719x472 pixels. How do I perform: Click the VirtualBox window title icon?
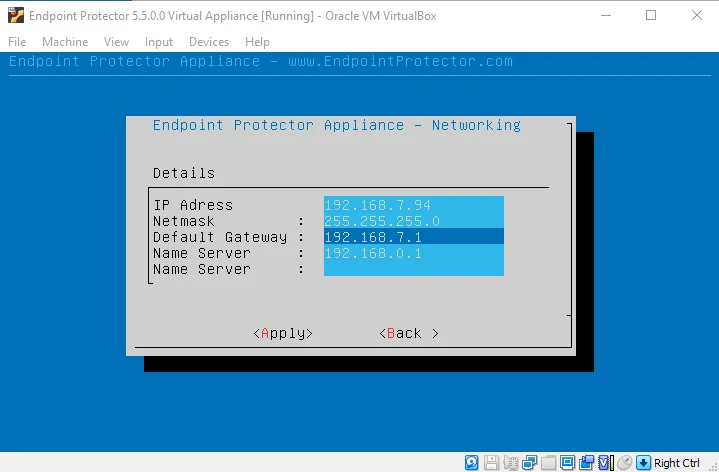16,15
